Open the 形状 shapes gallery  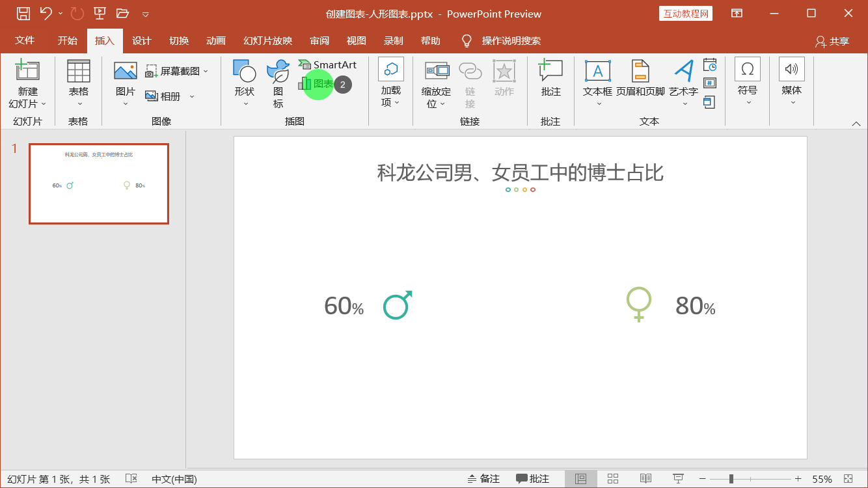[x=245, y=84]
